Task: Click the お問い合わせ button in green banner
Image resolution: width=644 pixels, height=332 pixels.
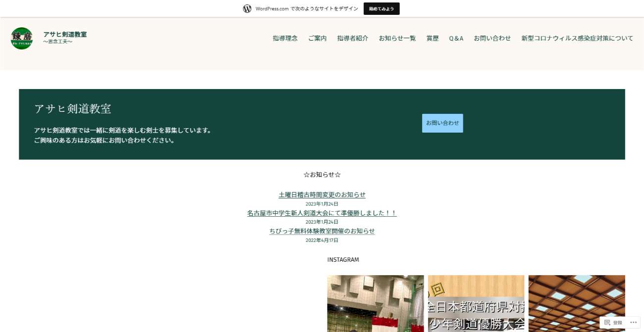Action: 442,123
